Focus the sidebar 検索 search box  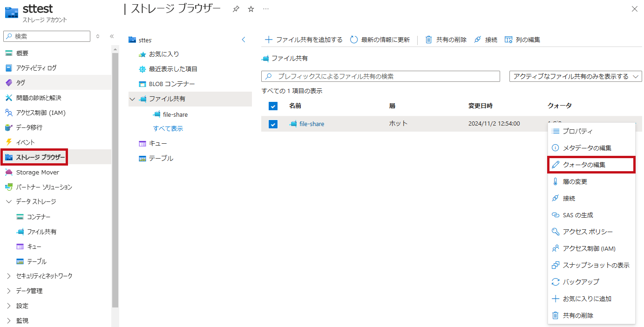click(x=47, y=36)
